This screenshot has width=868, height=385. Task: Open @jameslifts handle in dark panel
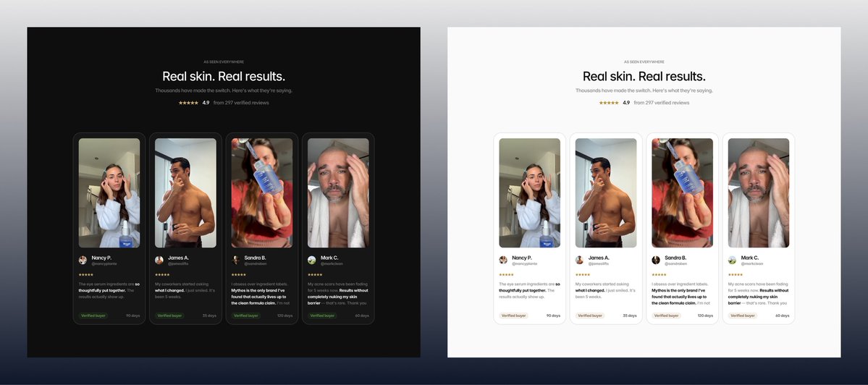pyautogui.click(x=178, y=264)
